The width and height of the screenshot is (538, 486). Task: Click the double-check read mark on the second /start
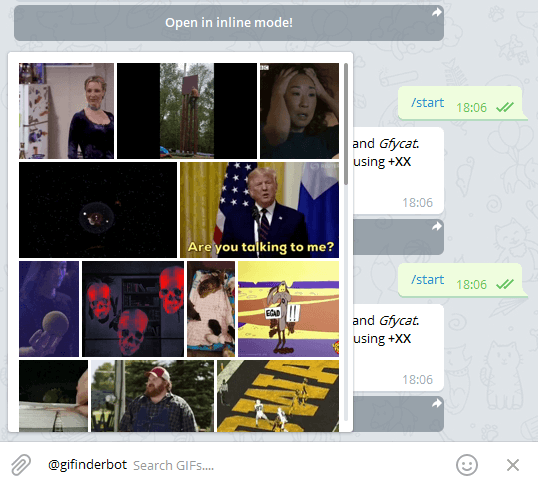(505, 284)
